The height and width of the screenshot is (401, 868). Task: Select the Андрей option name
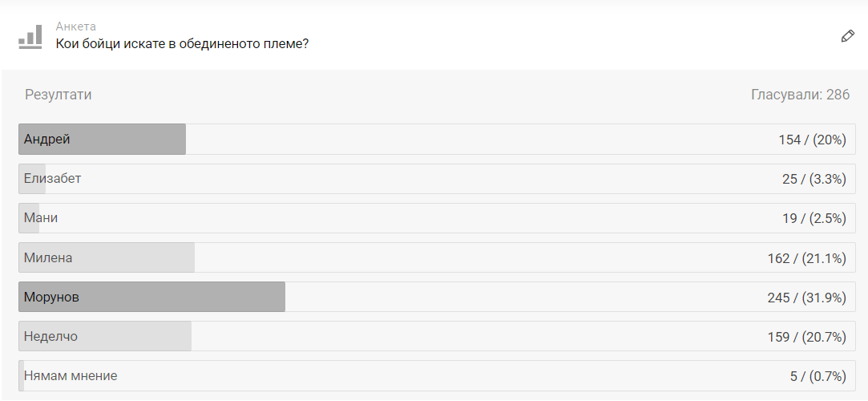click(47, 140)
